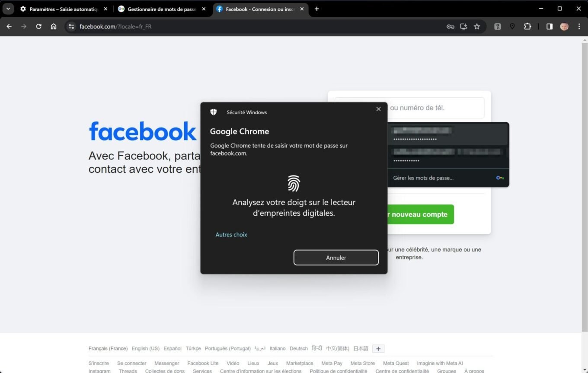Go back to the previous page
588x373 pixels.
[9, 26]
